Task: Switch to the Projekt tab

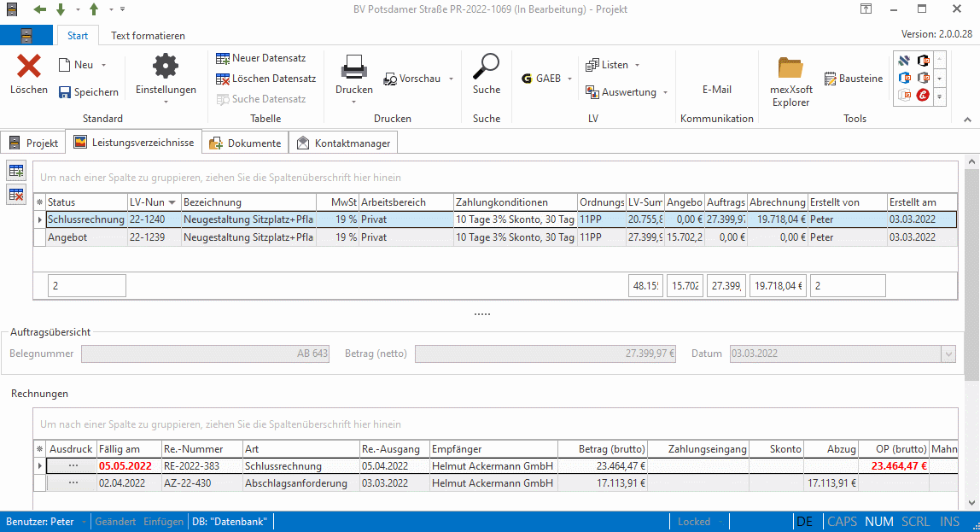Action: tap(33, 143)
